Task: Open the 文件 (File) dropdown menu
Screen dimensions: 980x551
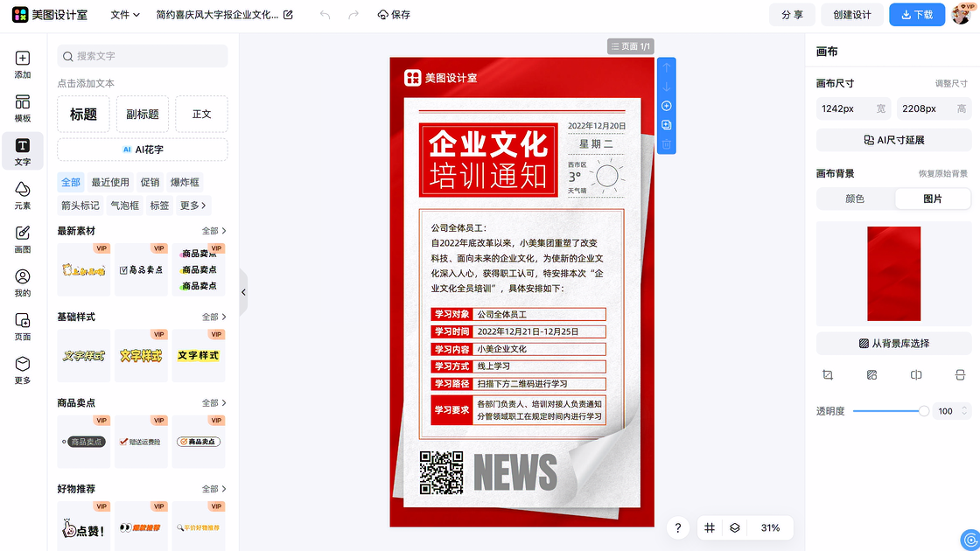Action: [125, 15]
